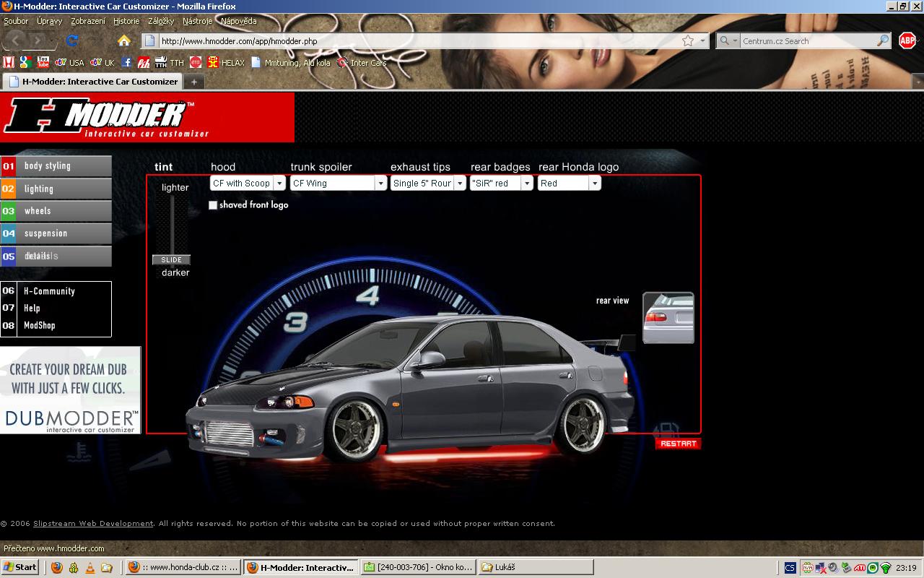Open the Honda logo bookmark
This screenshot has width=924, height=578.
(x=8, y=62)
